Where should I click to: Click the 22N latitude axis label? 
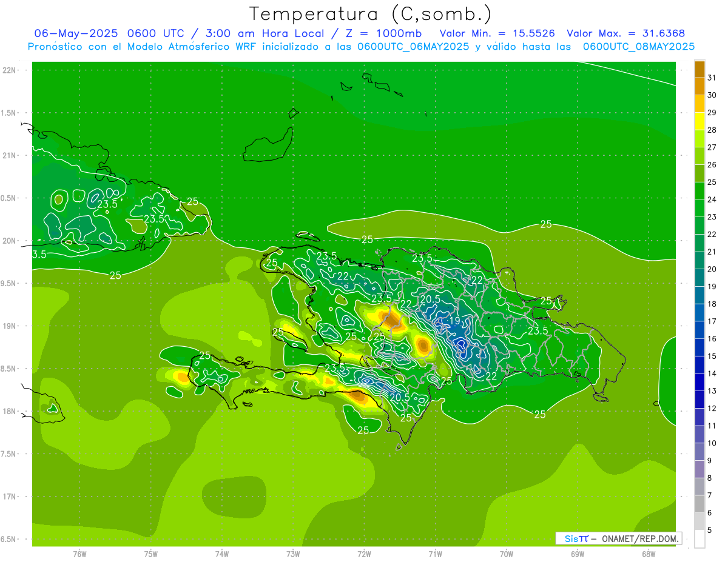point(9,70)
